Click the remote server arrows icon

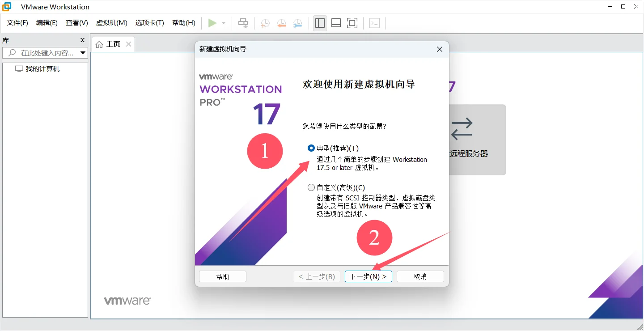(462, 128)
